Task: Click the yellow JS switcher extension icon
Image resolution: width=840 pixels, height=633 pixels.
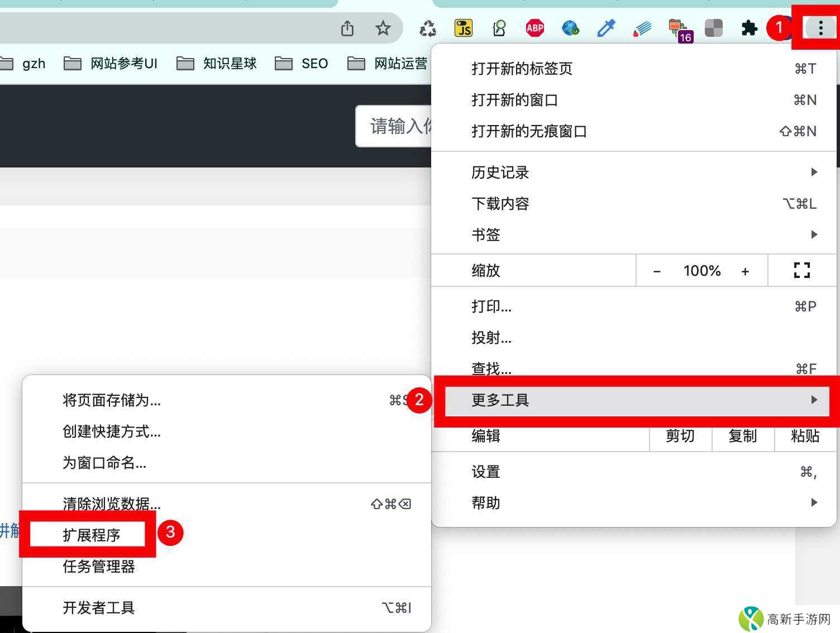Action: pyautogui.click(x=463, y=27)
